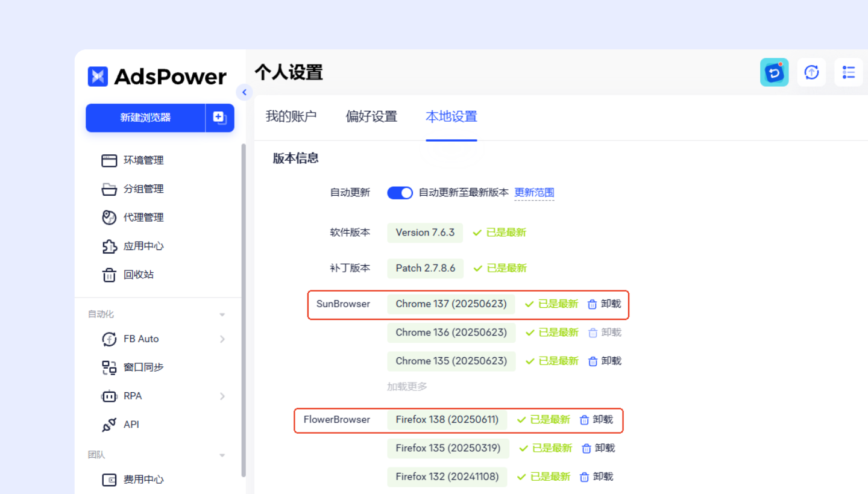The height and width of the screenshot is (494, 868).
Task: Open the task list icon in the header
Action: click(849, 72)
